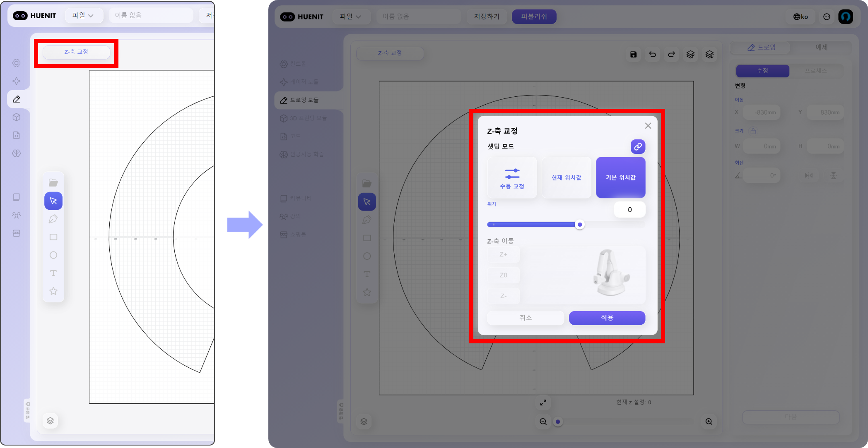Click the position value field showing 0

629,210
